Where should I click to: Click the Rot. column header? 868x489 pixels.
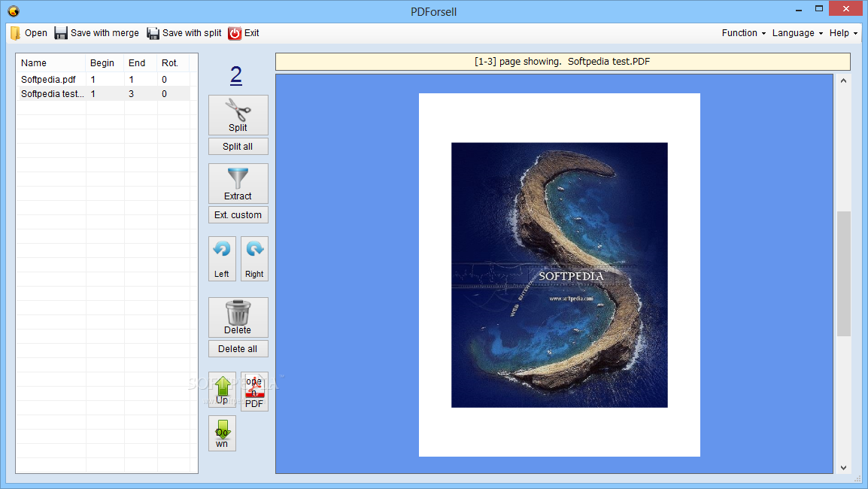pyautogui.click(x=173, y=63)
